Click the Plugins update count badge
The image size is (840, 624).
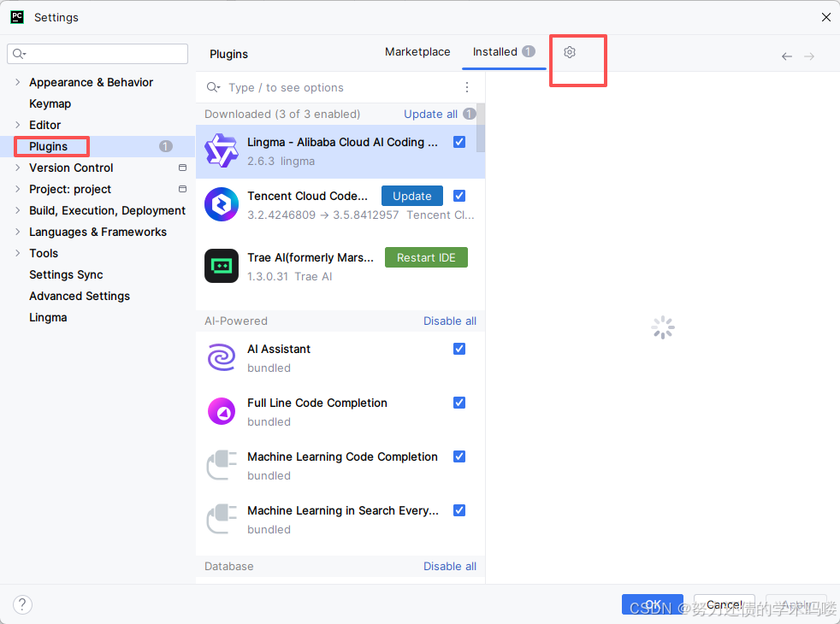coord(166,146)
